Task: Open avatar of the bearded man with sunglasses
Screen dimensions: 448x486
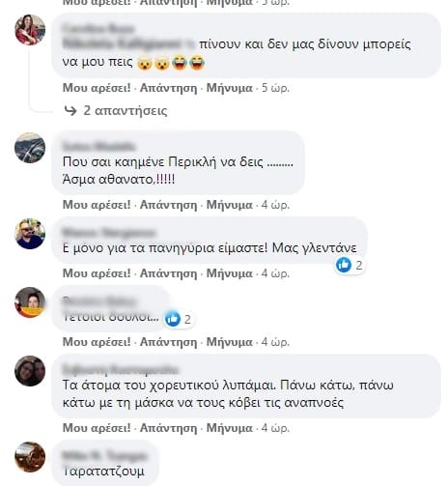Action: (x=30, y=234)
